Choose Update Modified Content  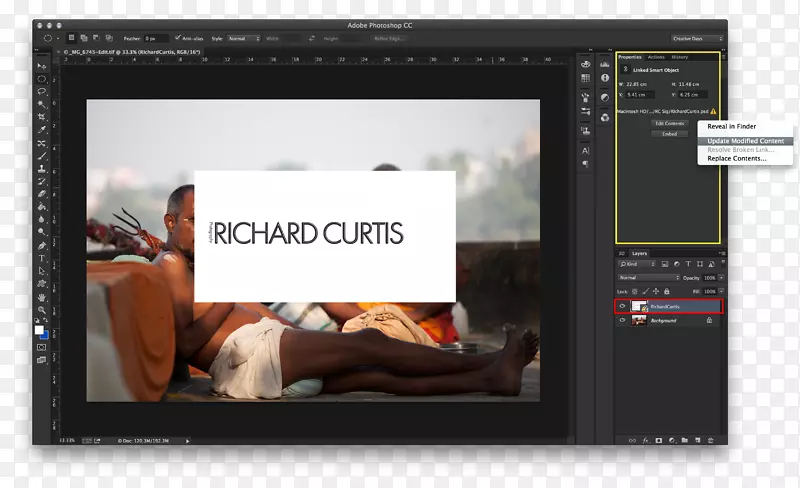745,141
